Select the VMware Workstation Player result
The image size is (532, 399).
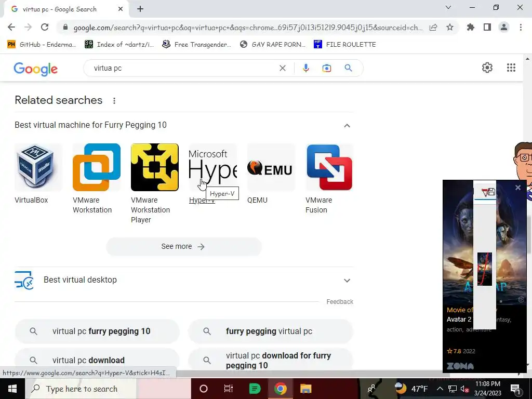coord(155,183)
